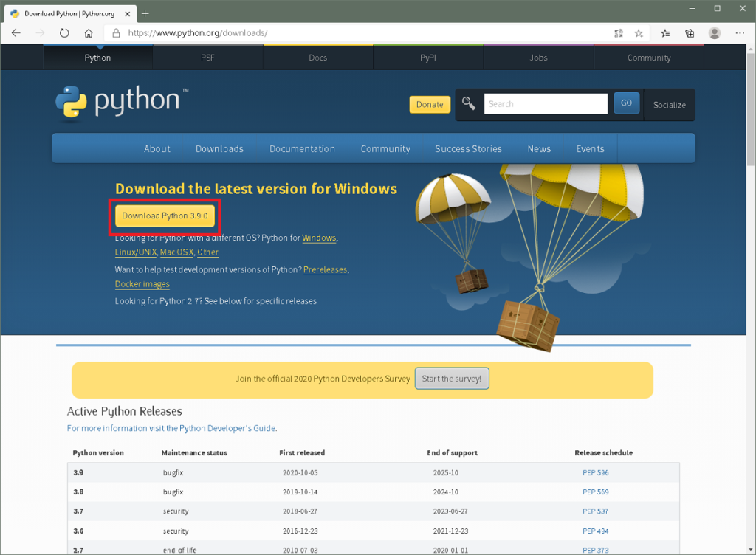Open the Success Stories menu

pos(468,149)
